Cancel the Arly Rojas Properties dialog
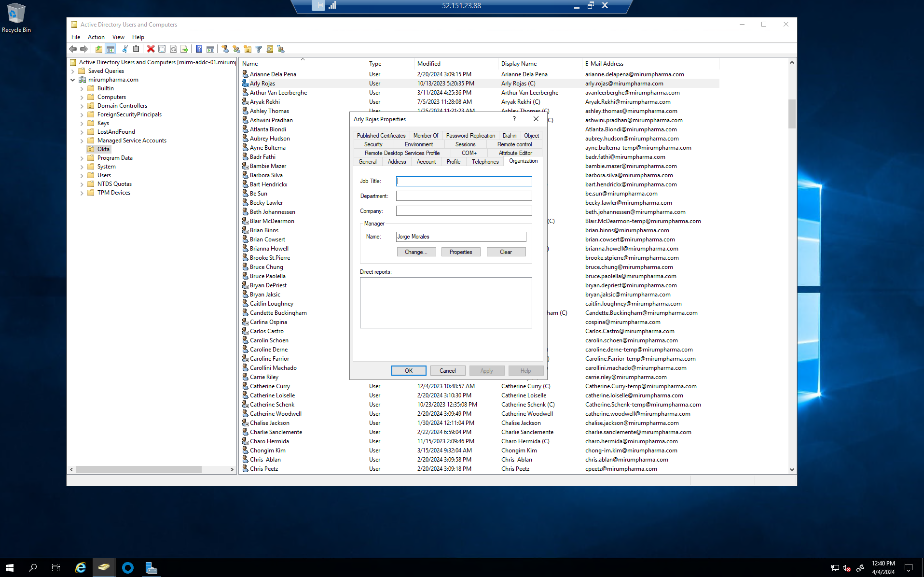Screen dimensions: 924x577 coord(447,371)
